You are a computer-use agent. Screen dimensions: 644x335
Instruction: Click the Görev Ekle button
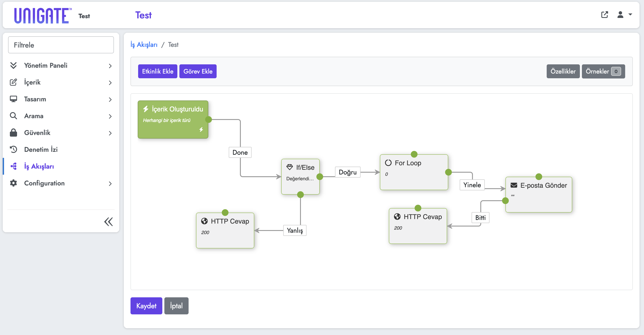(198, 71)
